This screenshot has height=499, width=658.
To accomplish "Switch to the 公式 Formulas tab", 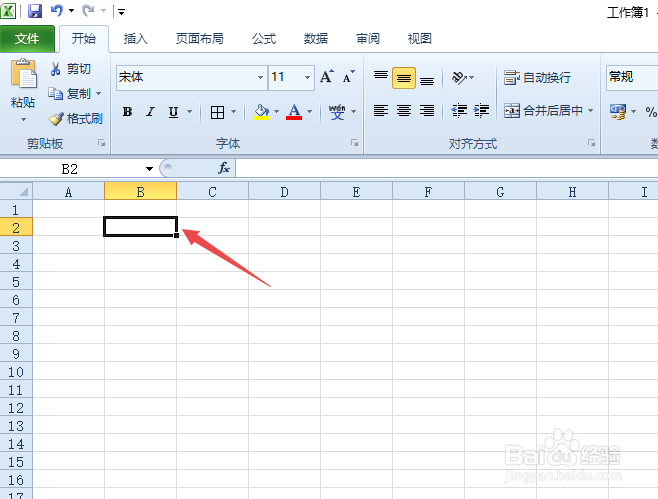I will click(264, 39).
